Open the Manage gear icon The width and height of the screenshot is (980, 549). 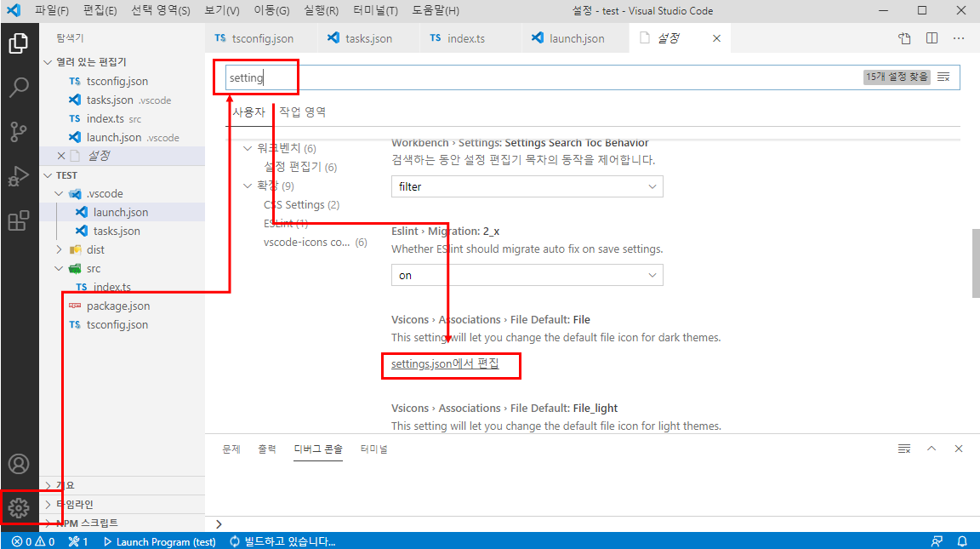(x=19, y=508)
